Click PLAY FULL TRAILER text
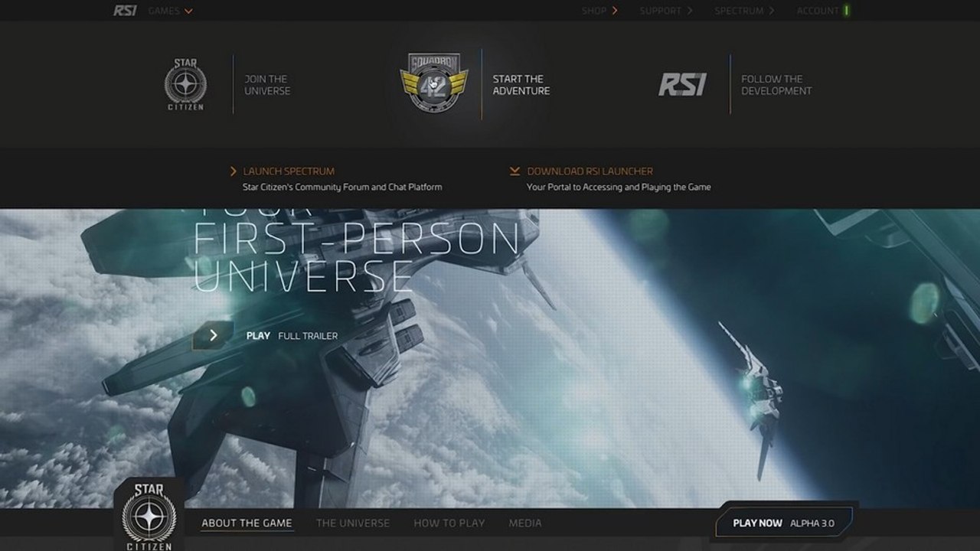 coord(292,336)
